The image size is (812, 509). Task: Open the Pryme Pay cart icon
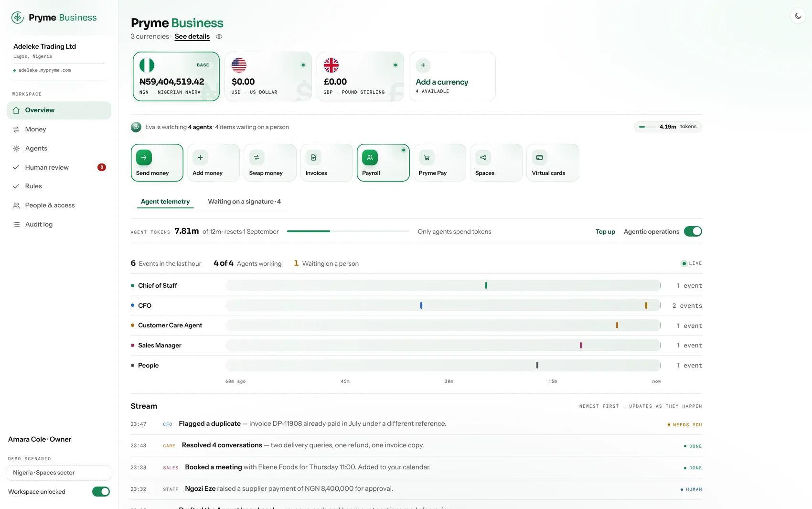pyautogui.click(x=427, y=157)
